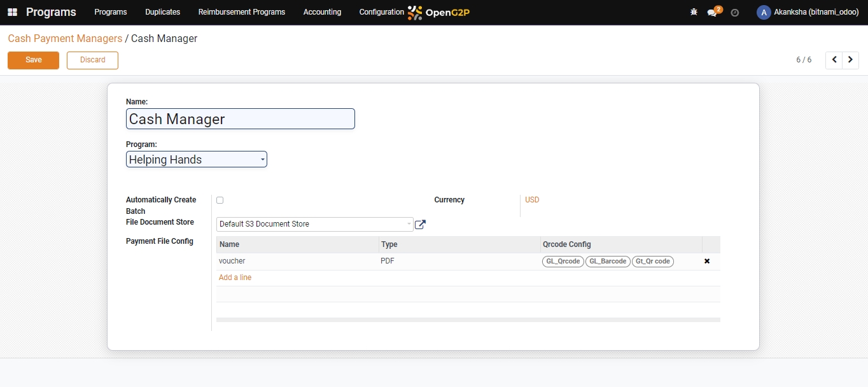Viewport: 868px width, 387px height.
Task: Open the Accounting menu
Action: tap(322, 12)
